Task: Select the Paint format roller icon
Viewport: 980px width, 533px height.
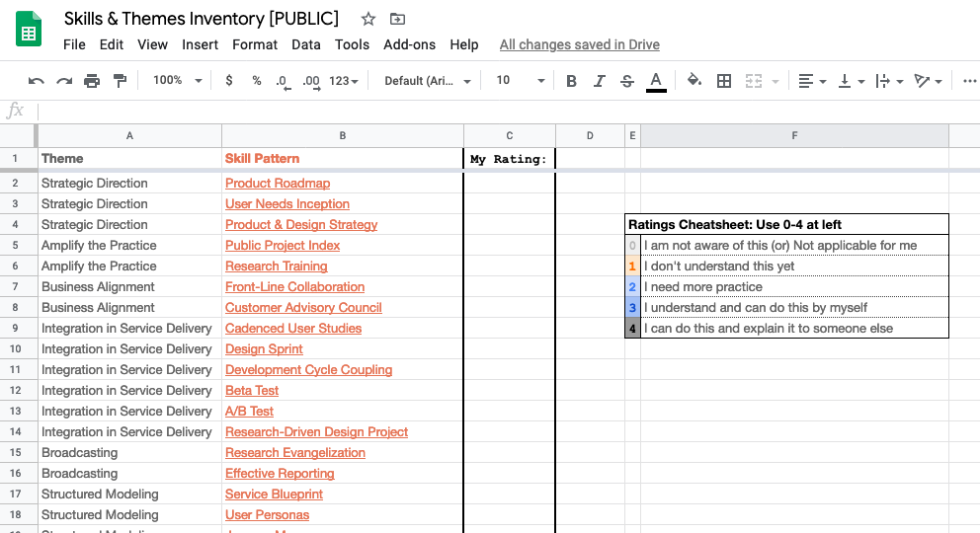Action: click(120, 81)
